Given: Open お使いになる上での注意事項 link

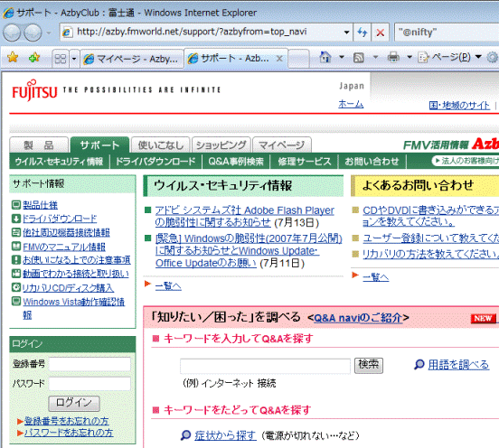Looking at the screenshot, I should (x=77, y=260).
